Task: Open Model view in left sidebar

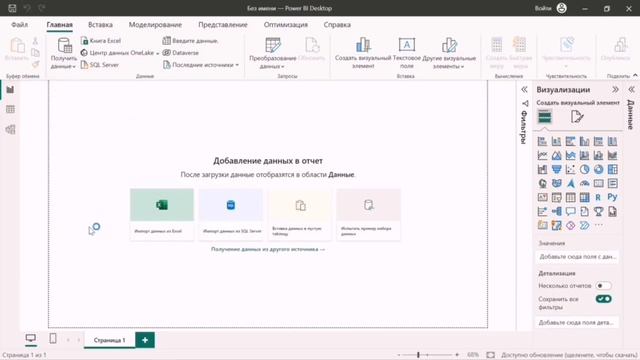Action: click(x=10, y=129)
